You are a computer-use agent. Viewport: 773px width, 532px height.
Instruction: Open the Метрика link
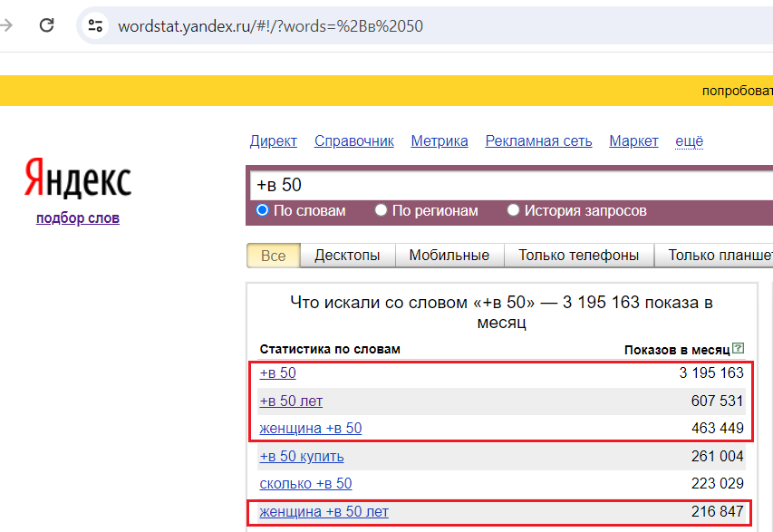tap(440, 141)
